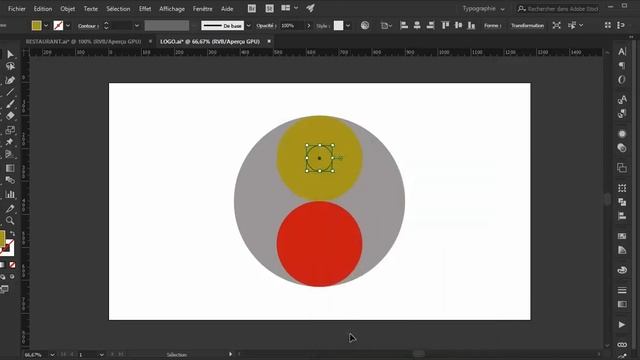Align objects to left edge
This screenshot has height=360, width=640.
pos(404,25)
